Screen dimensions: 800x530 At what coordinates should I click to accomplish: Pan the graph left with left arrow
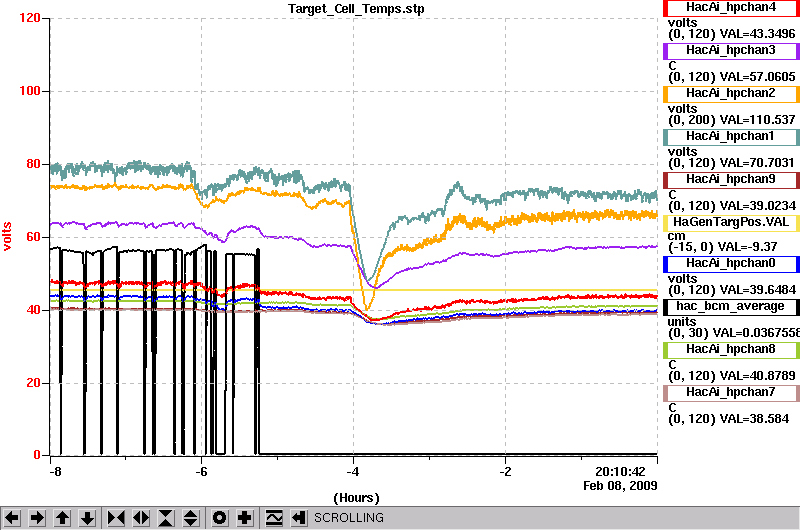click(x=12, y=518)
